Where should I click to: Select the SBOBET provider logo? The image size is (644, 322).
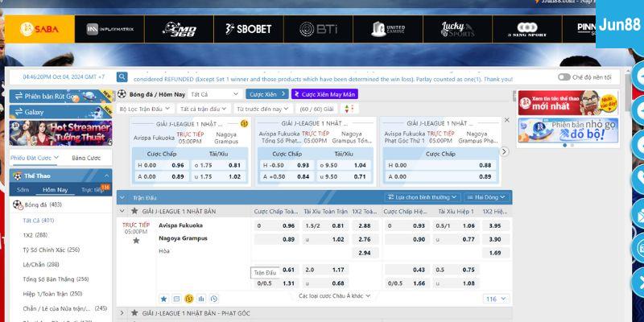[249, 29]
